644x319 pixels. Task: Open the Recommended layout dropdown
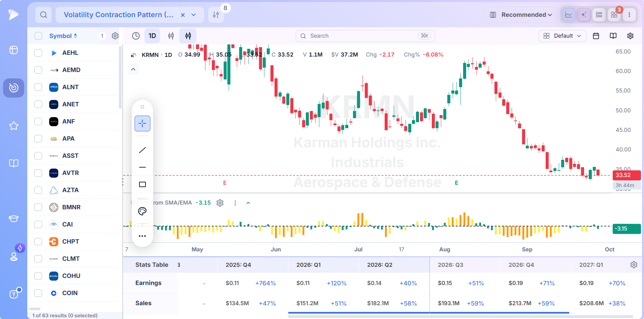521,15
